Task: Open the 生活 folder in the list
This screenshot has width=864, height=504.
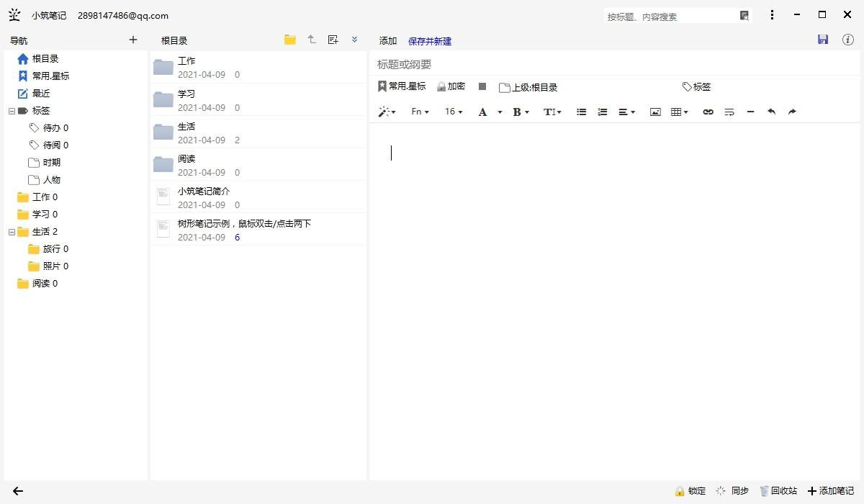Action: tap(258, 132)
